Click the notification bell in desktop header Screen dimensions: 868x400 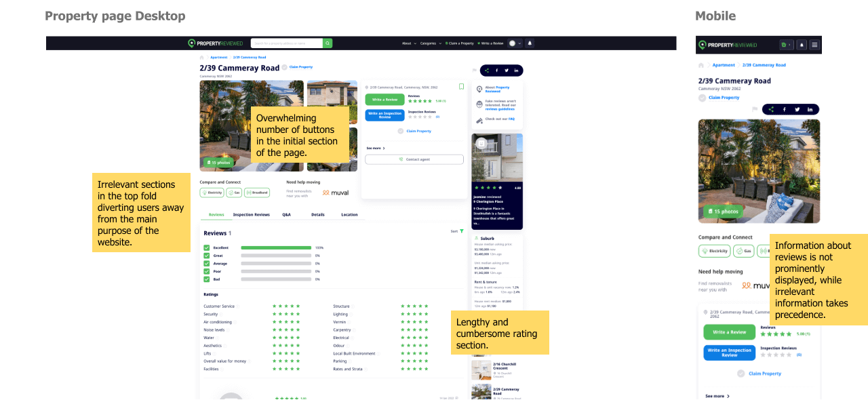530,43
